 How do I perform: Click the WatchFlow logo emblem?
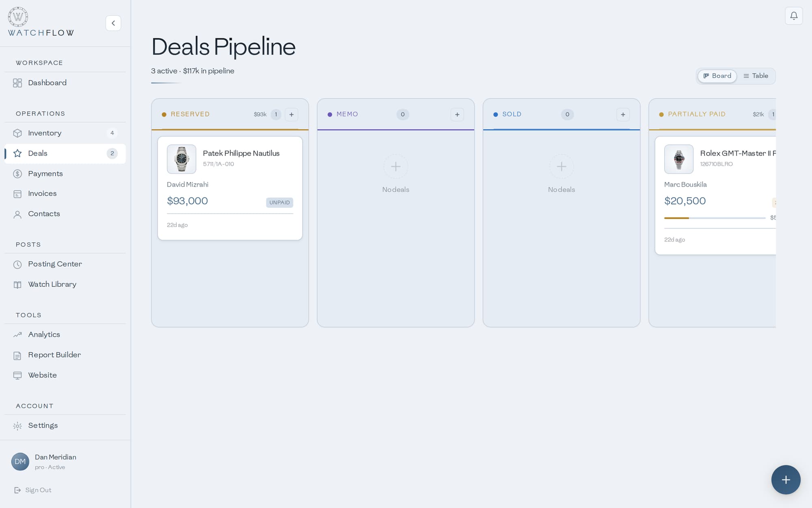[x=18, y=17]
